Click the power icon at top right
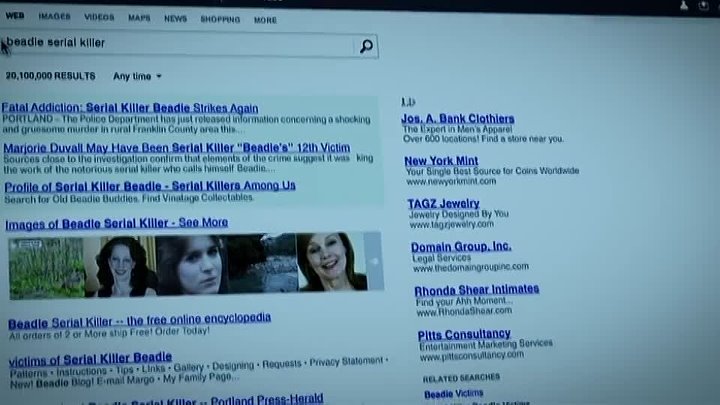The width and height of the screenshot is (720, 405). click(x=704, y=5)
